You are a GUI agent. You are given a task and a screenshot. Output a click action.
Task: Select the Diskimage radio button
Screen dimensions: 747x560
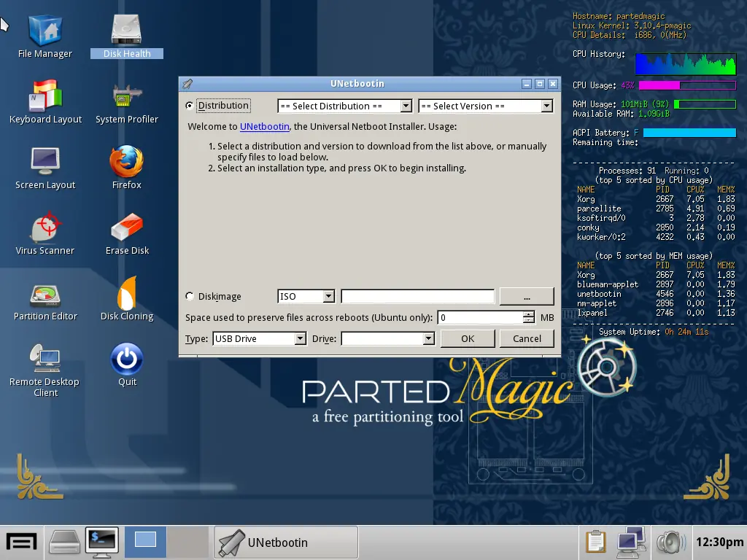(x=190, y=296)
